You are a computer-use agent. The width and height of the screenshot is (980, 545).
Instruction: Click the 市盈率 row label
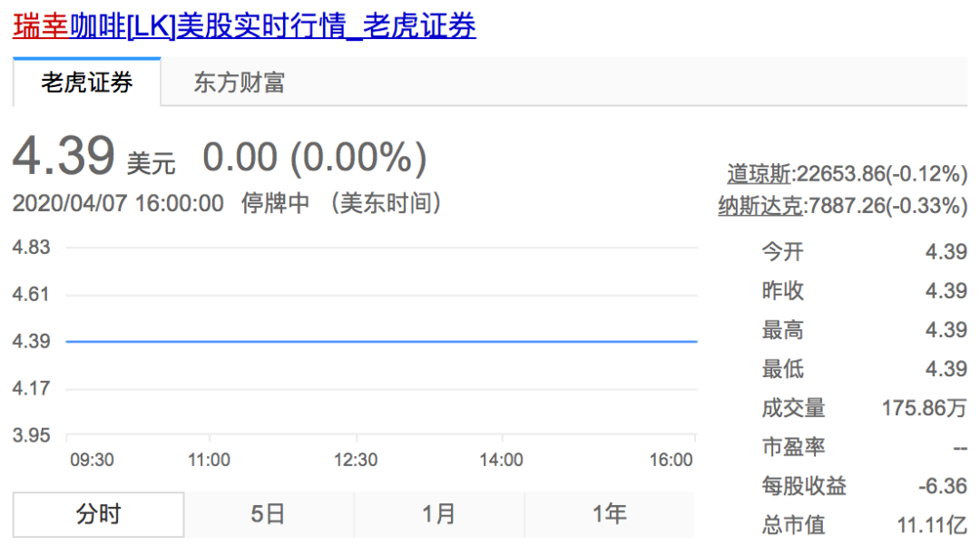click(793, 447)
